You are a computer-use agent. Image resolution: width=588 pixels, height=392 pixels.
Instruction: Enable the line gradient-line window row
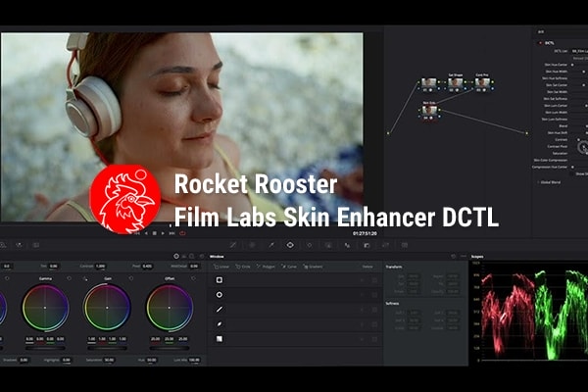point(220,310)
